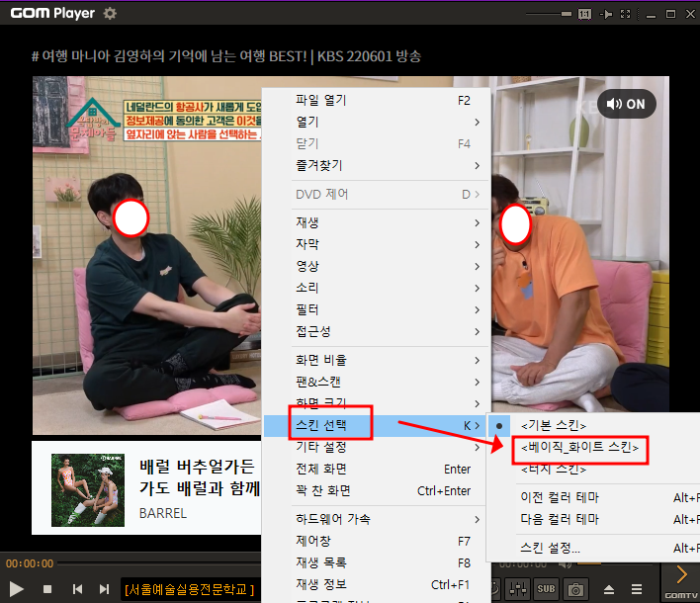Click the scrolling ticker 서울예술실용전문학교

[189, 589]
